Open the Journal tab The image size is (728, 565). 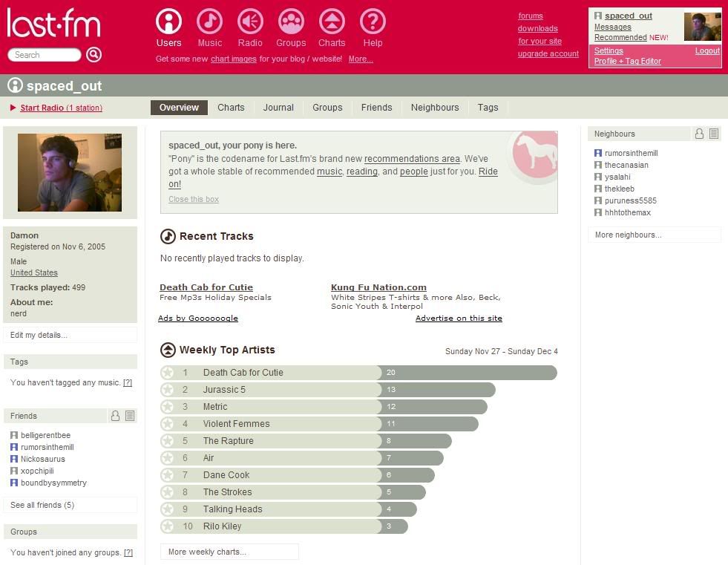278,108
